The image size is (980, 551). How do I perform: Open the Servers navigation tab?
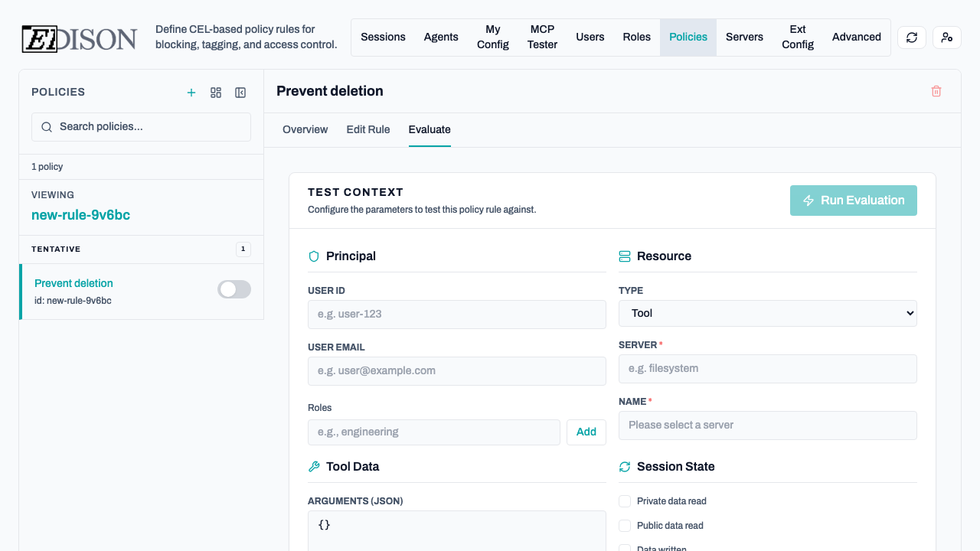point(744,37)
